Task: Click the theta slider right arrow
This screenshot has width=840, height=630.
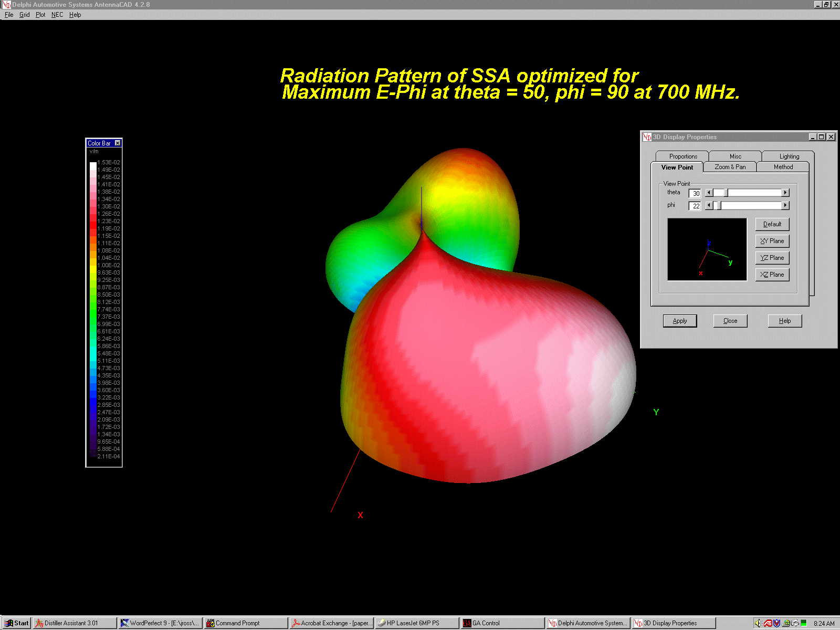Action: (x=785, y=193)
